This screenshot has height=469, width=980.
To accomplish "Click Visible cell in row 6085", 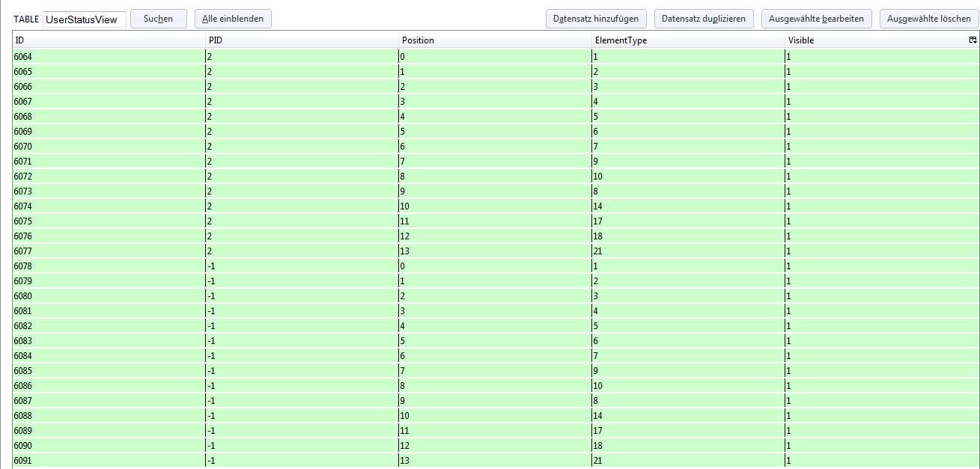I will pos(881,371).
